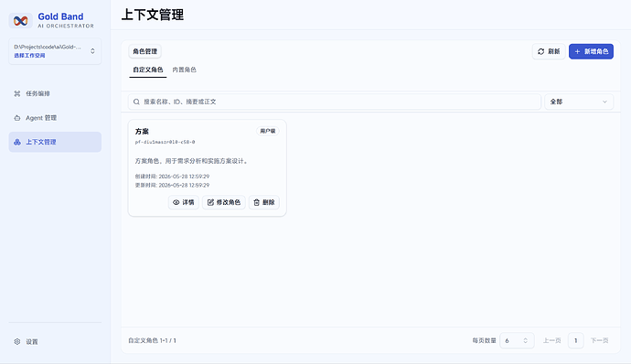Click the trash can icon
Viewport: 631px width, 364px height.
pyautogui.click(x=257, y=202)
